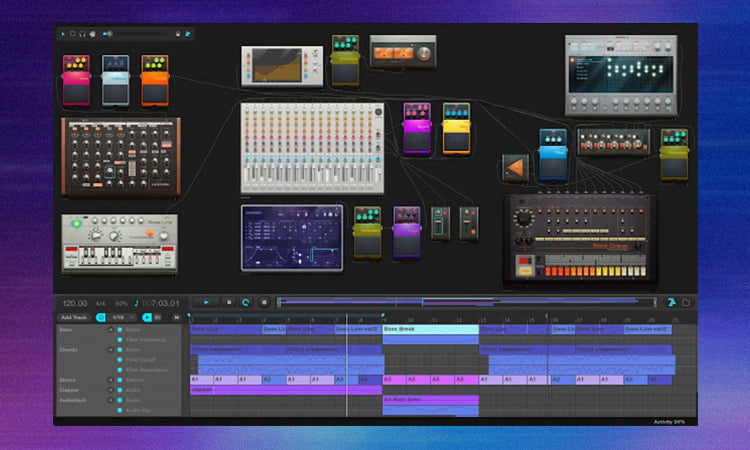Select the hand pan tool
This screenshot has height=450, width=750.
point(93,34)
